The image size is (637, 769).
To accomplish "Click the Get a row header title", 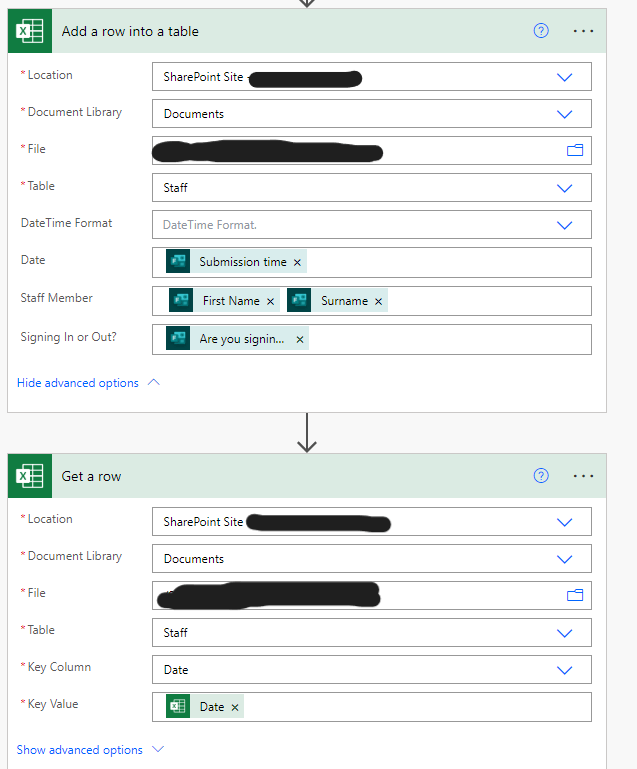I will 91,476.
